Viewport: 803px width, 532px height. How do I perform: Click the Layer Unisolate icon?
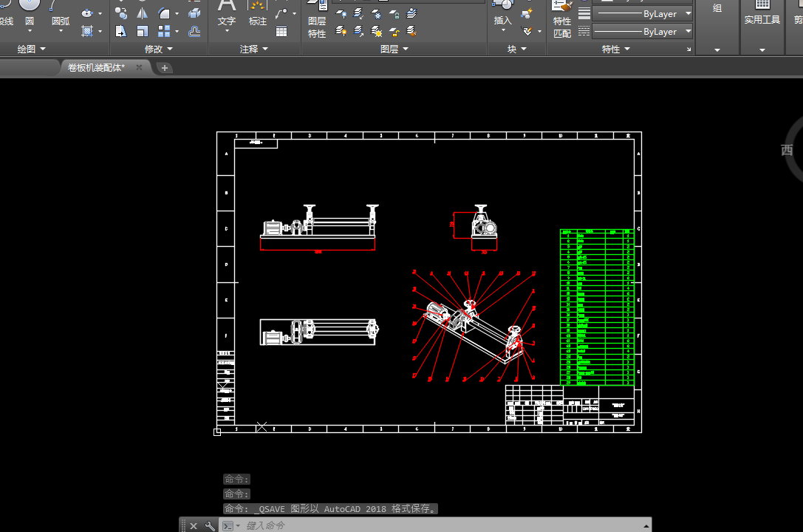tap(358, 32)
